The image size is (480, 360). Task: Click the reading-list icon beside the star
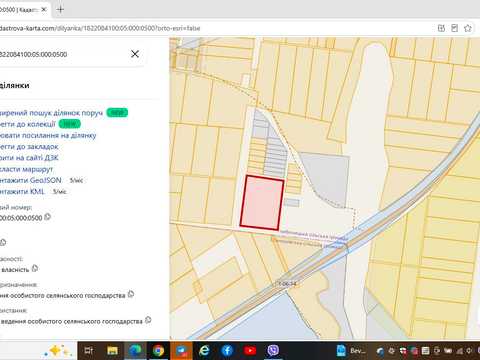point(455,28)
